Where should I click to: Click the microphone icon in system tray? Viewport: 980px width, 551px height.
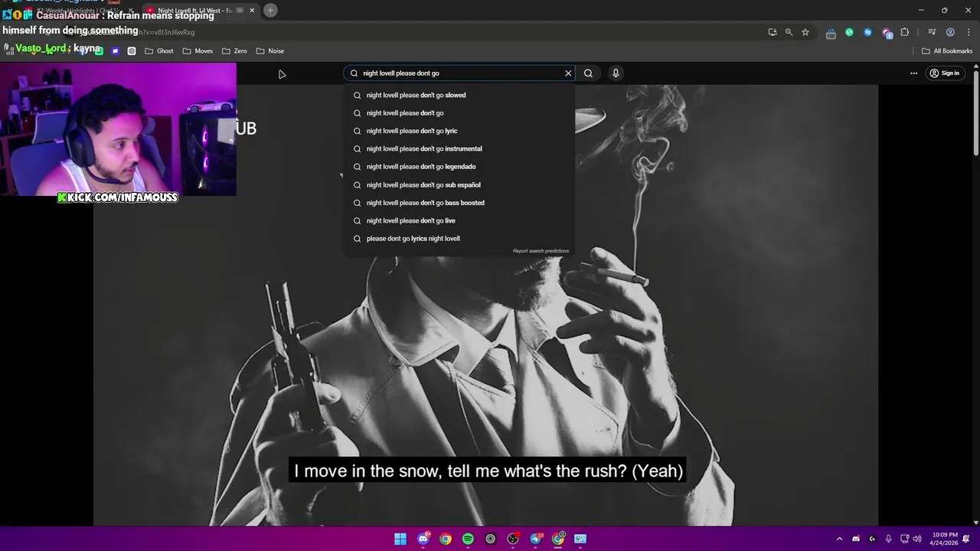(888, 539)
